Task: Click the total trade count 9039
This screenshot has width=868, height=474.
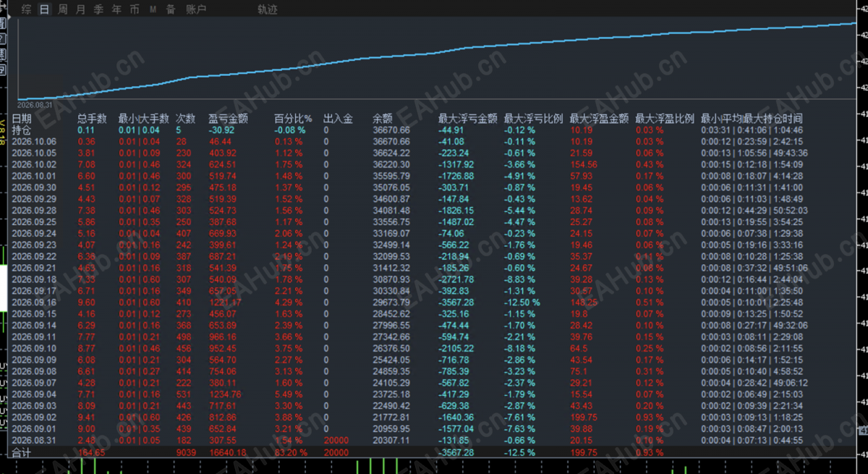Action: point(187,453)
